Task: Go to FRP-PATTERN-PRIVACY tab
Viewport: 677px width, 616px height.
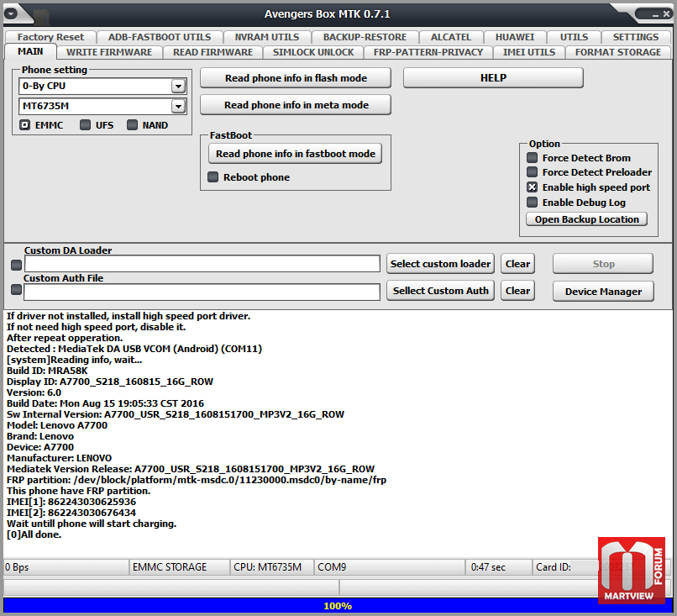Action: 428,52
